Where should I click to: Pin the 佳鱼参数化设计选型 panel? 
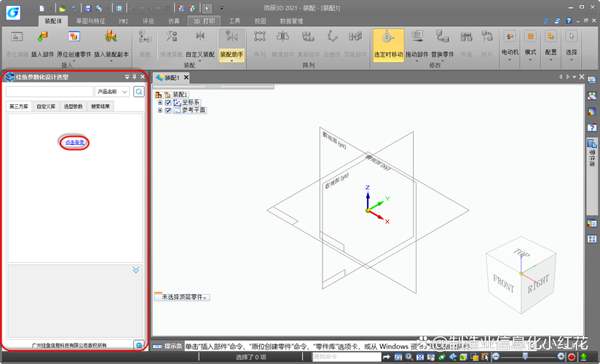[x=134, y=77]
